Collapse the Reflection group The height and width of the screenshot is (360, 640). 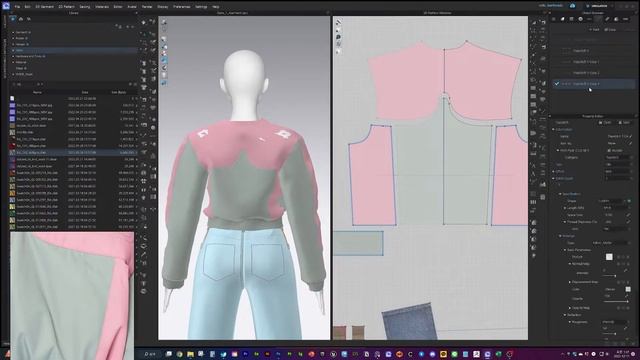[x=565, y=315]
